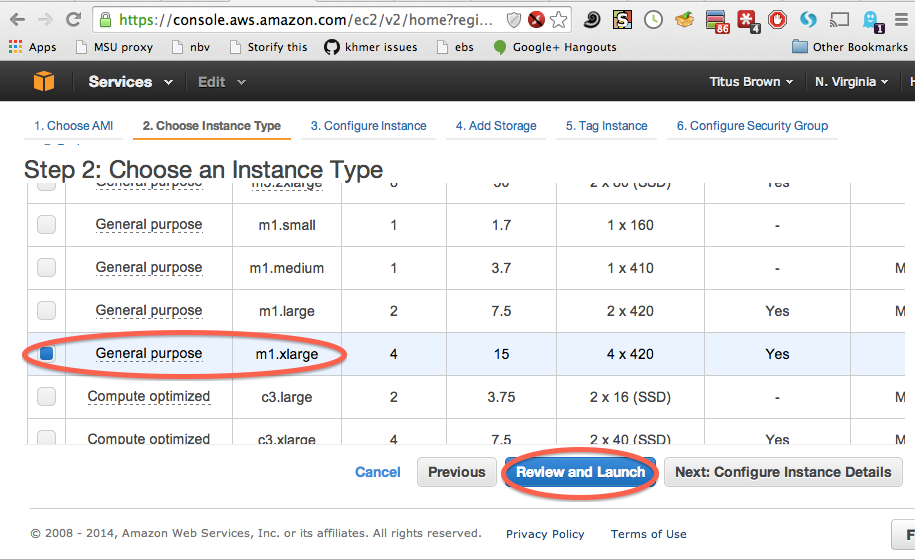Click General purpose label for m1.large

[149, 310]
